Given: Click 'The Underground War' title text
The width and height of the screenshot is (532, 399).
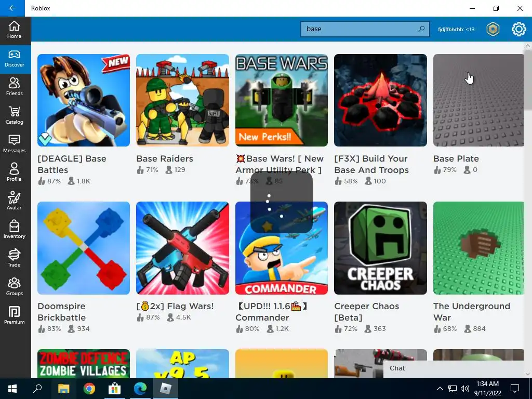Looking at the screenshot, I should [x=472, y=312].
